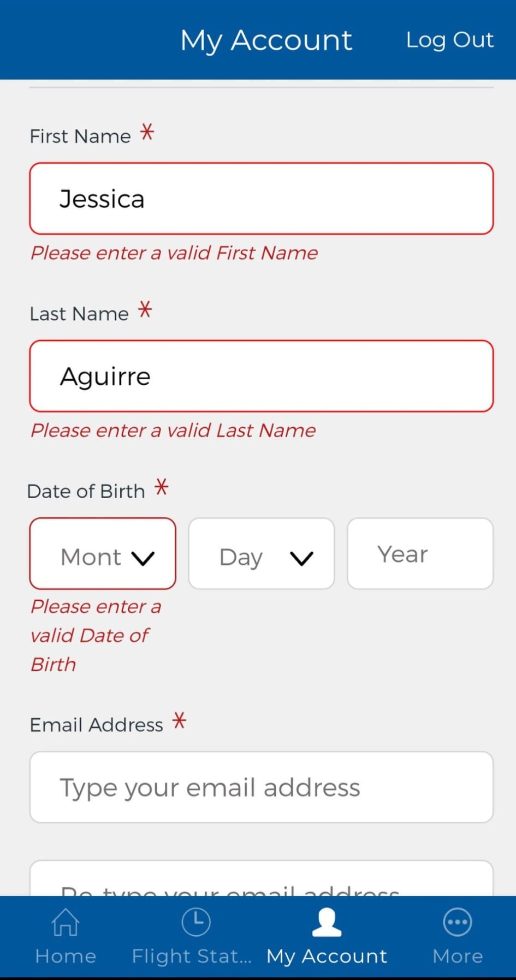Click the My Account header title
This screenshot has width=516, height=980.
(x=266, y=40)
